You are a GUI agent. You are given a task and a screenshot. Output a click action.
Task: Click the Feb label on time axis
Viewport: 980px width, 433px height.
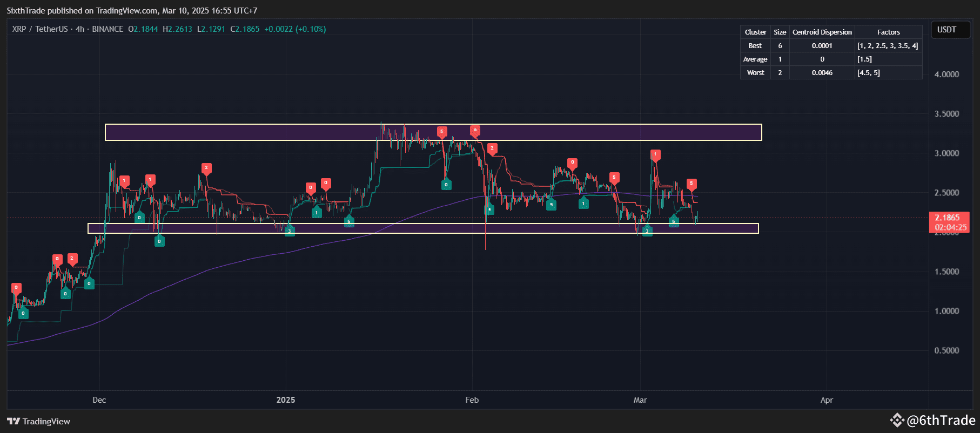472,400
